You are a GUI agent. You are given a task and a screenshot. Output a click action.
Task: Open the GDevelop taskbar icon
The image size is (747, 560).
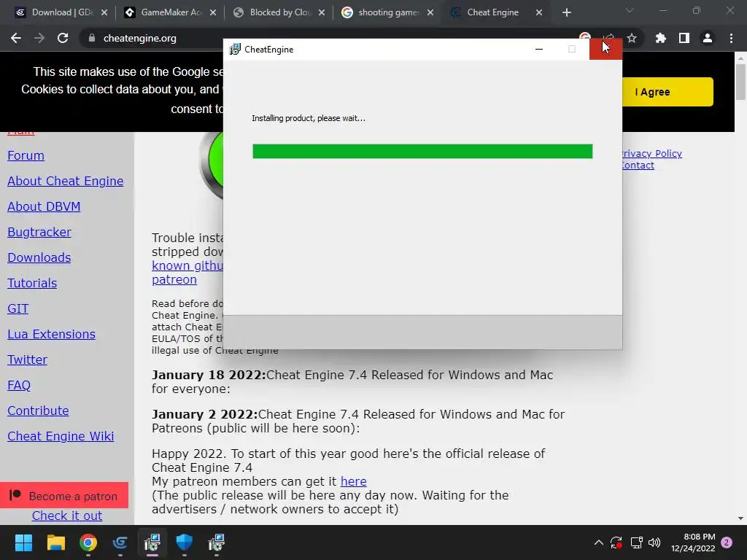click(120, 542)
